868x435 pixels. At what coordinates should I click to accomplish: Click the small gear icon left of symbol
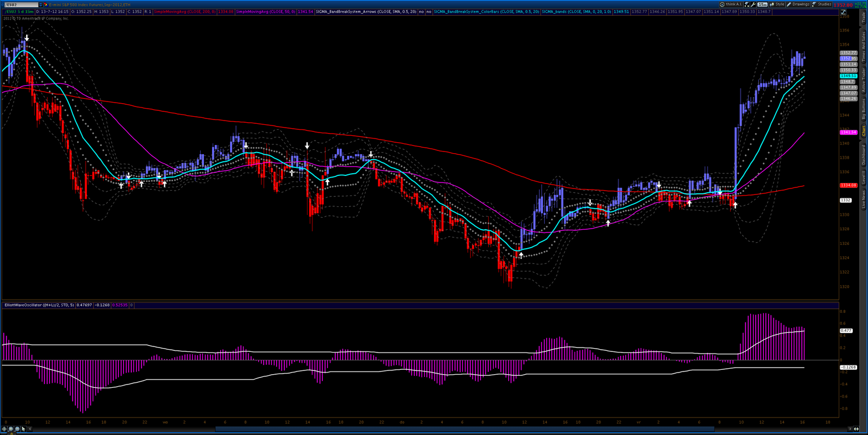(2, 5)
